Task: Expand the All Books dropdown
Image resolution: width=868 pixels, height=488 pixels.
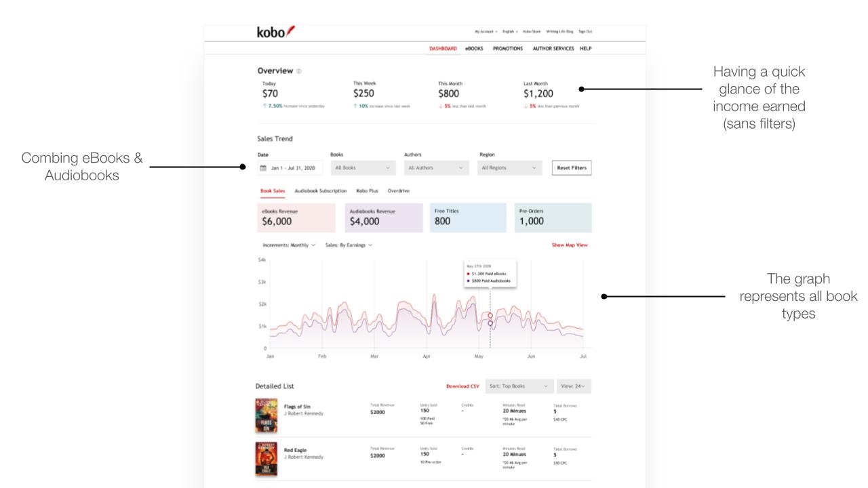Action: (364, 168)
